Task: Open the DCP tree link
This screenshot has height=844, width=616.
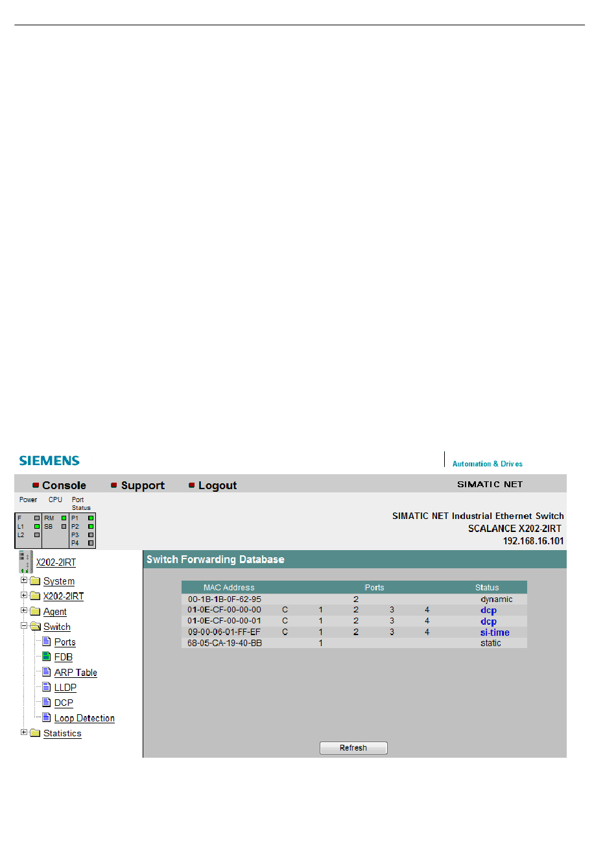Action: pyautogui.click(x=64, y=703)
